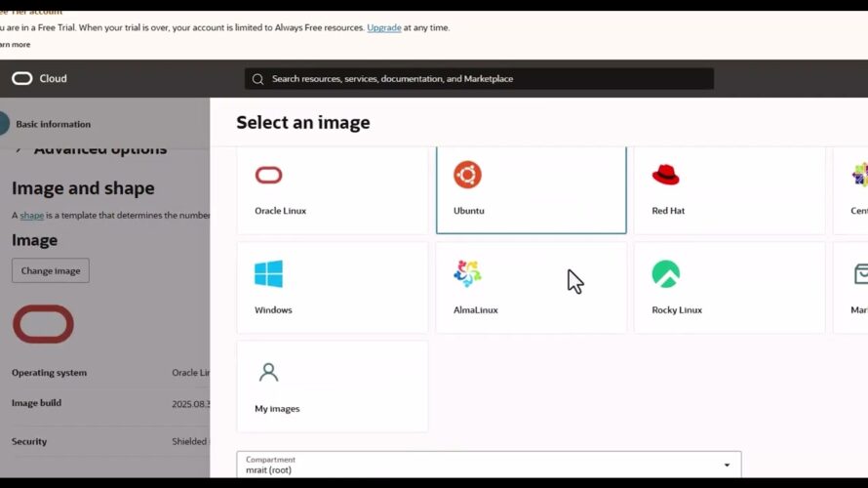Choose the AlmaLinux logo icon
Viewport: 868px width, 488px height.
tap(468, 273)
